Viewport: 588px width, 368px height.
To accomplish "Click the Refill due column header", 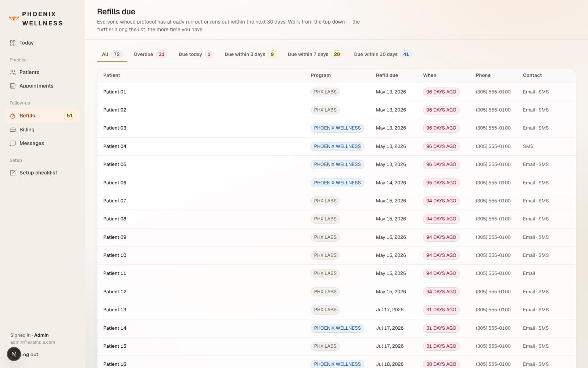I will (x=387, y=75).
